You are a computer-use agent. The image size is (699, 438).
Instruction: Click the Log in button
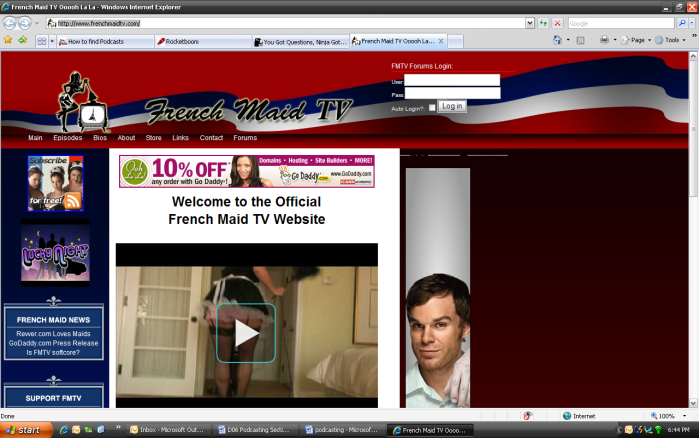pyautogui.click(x=452, y=106)
